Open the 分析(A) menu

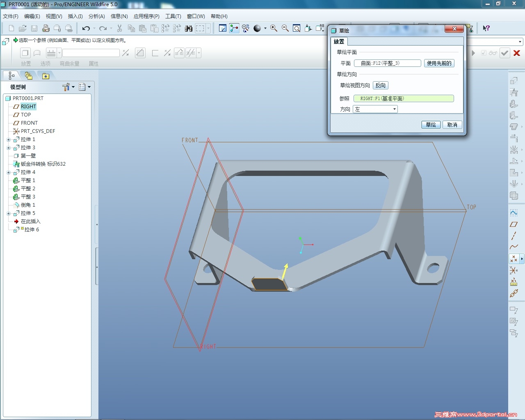tap(97, 16)
